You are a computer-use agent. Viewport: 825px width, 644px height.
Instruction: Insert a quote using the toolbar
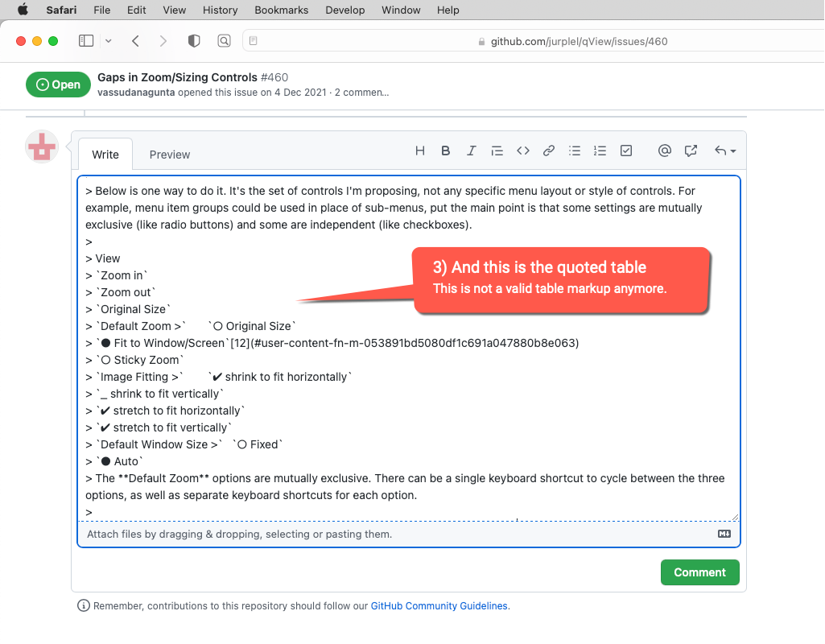(x=497, y=151)
